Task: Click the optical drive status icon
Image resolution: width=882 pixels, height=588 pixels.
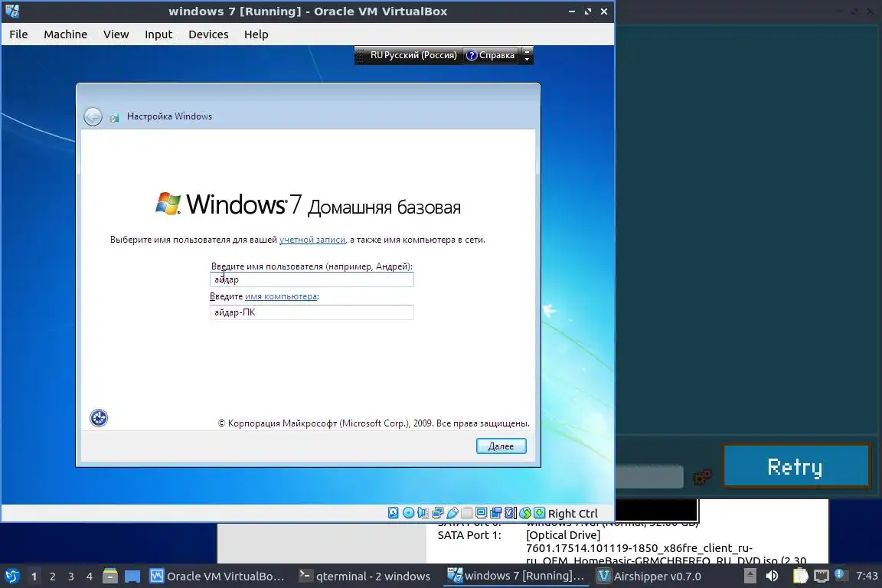Action: tap(408, 513)
